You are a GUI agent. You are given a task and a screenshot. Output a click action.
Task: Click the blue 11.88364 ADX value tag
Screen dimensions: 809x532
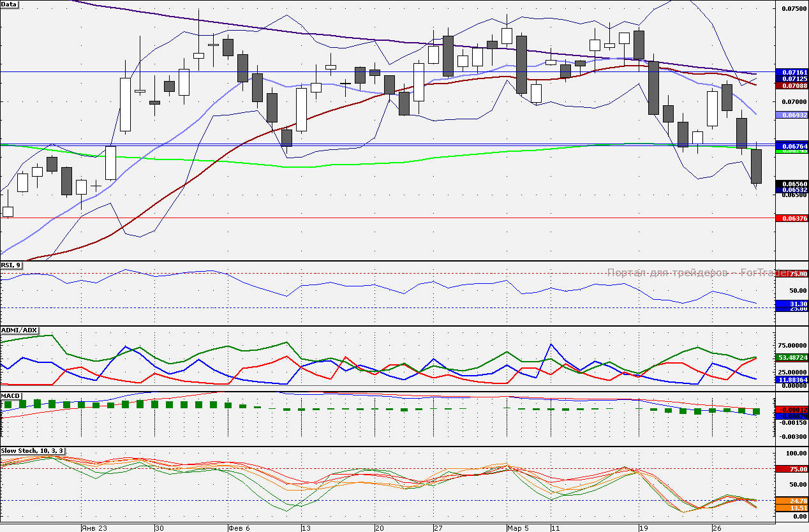(791, 380)
